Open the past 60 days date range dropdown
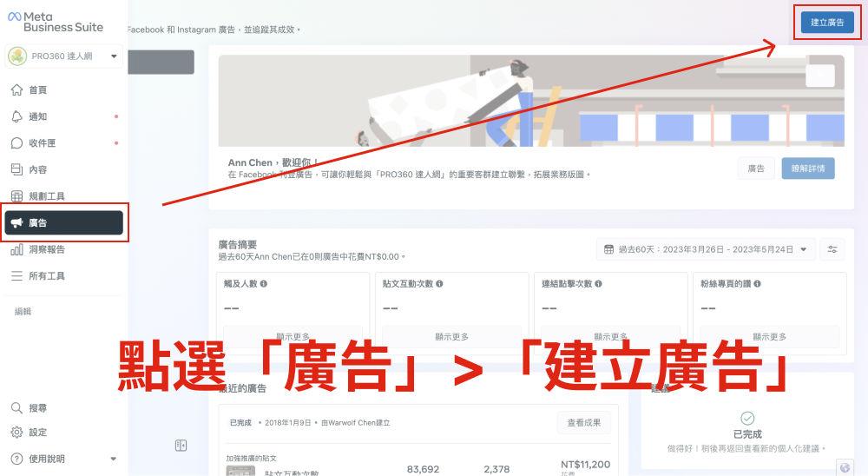This screenshot has height=476, width=868. coord(706,249)
